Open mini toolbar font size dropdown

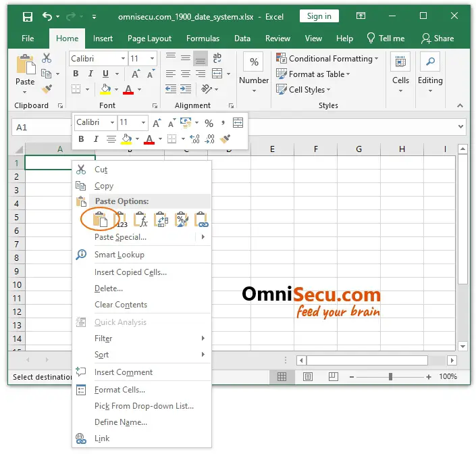[x=143, y=123]
